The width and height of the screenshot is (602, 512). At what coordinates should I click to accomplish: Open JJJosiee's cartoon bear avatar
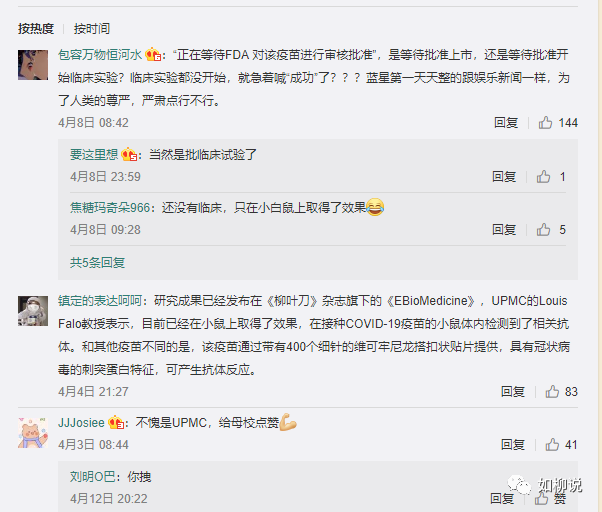33,433
